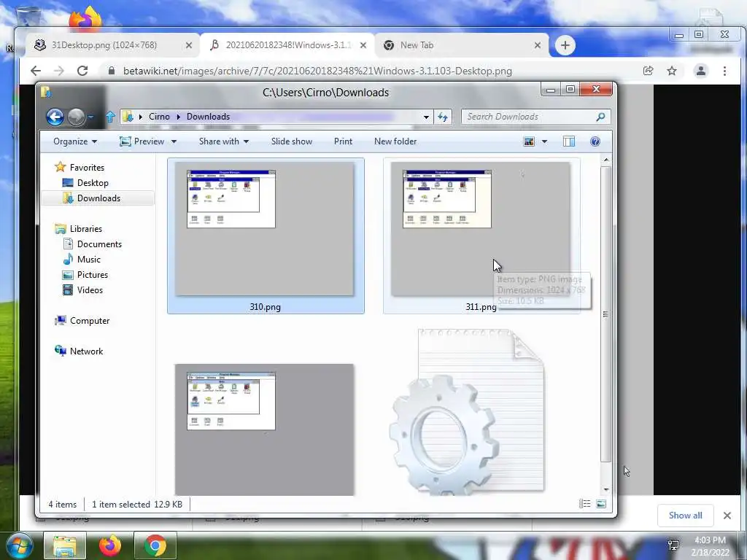Click the padlock site info icon
This screenshot has width=747, height=560.
[x=112, y=71]
